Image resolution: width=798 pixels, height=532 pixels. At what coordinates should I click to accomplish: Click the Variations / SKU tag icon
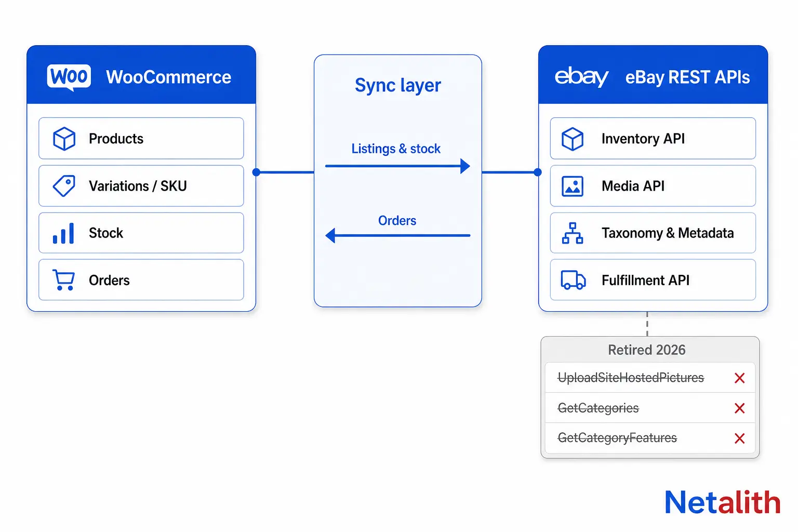point(64,186)
